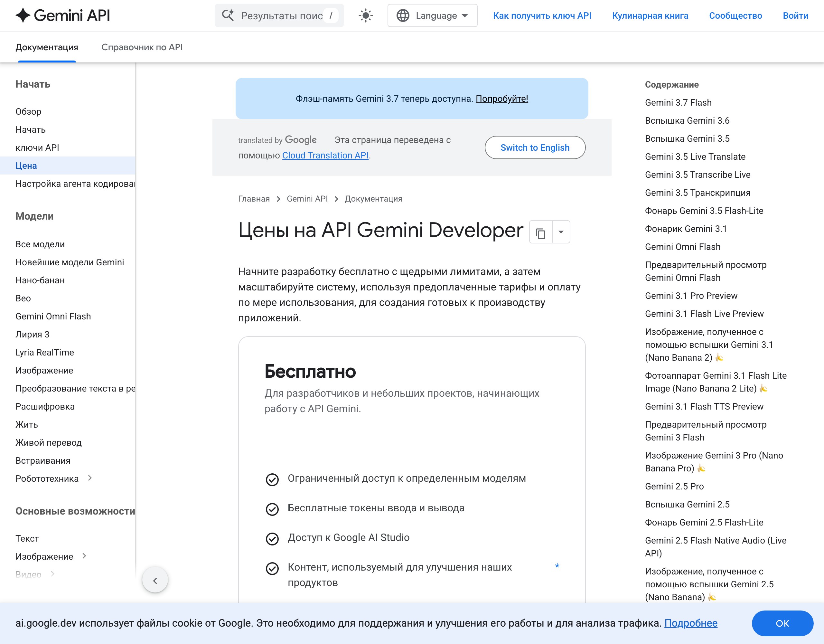Open the Cloud Translation API link

click(325, 156)
